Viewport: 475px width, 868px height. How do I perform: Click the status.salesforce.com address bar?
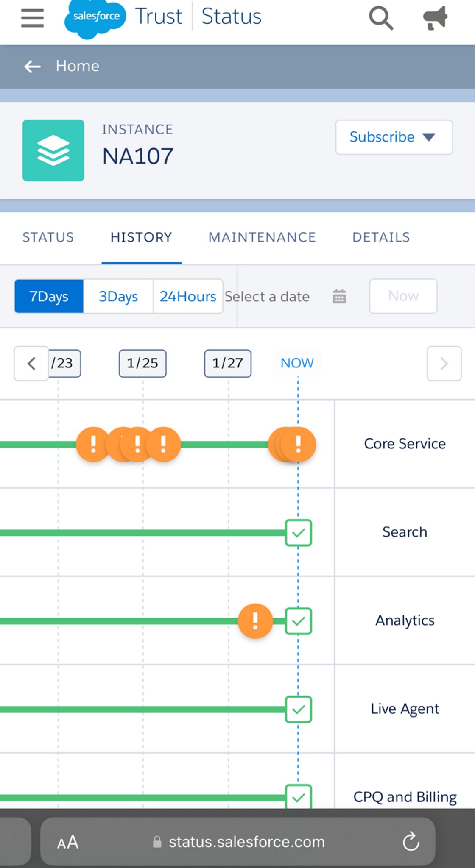237,842
